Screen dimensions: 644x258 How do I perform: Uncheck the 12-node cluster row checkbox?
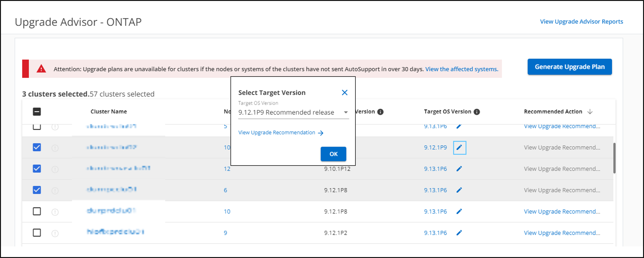37,169
